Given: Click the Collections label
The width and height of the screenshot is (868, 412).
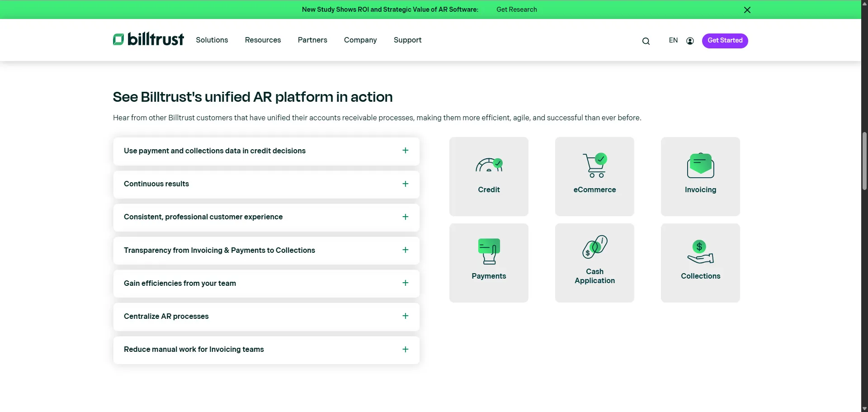Looking at the screenshot, I should click(x=700, y=276).
